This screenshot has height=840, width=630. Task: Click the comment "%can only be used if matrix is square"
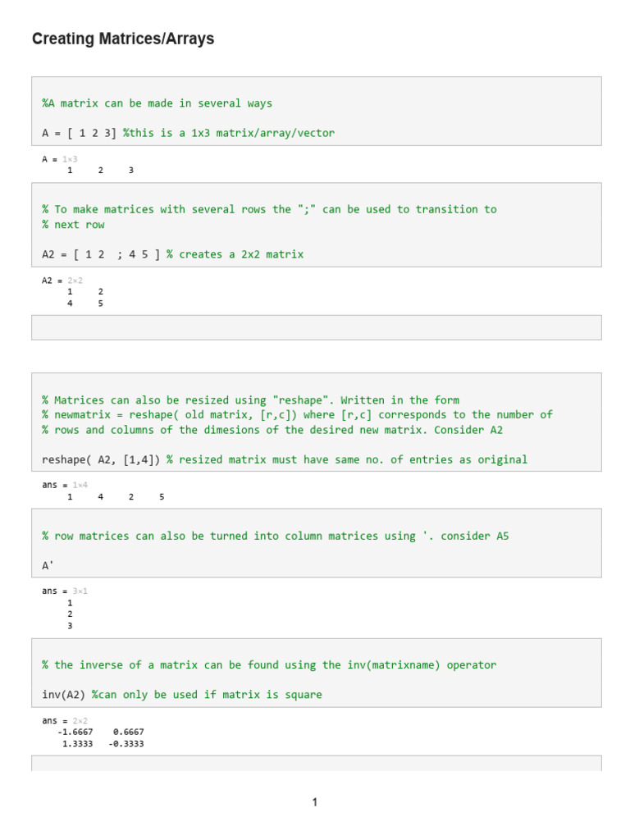click(x=207, y=695)
